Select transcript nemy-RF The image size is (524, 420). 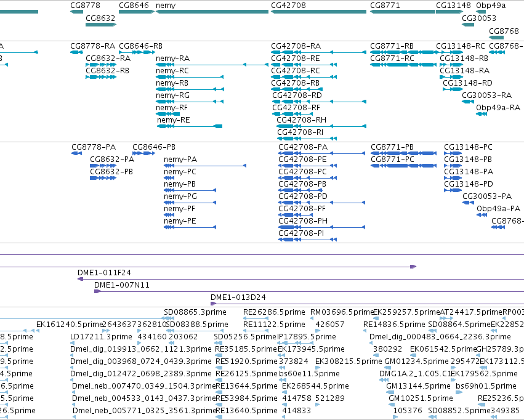[x=171, y=108]
